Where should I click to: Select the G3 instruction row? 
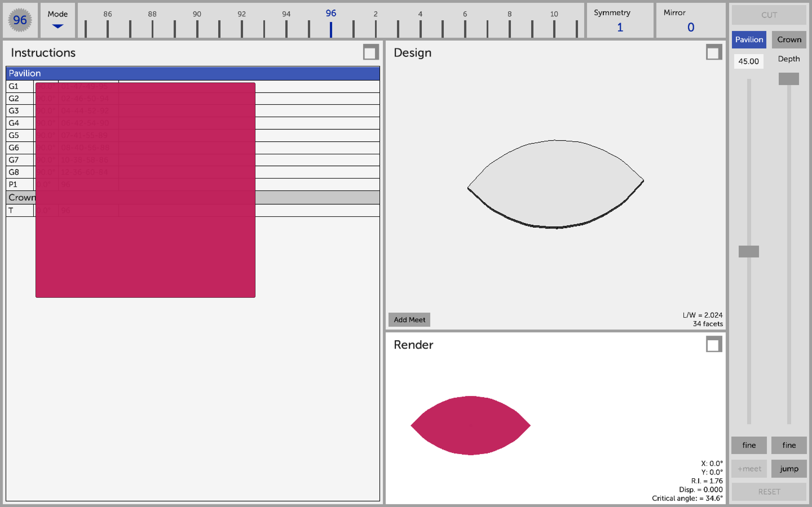193,111
